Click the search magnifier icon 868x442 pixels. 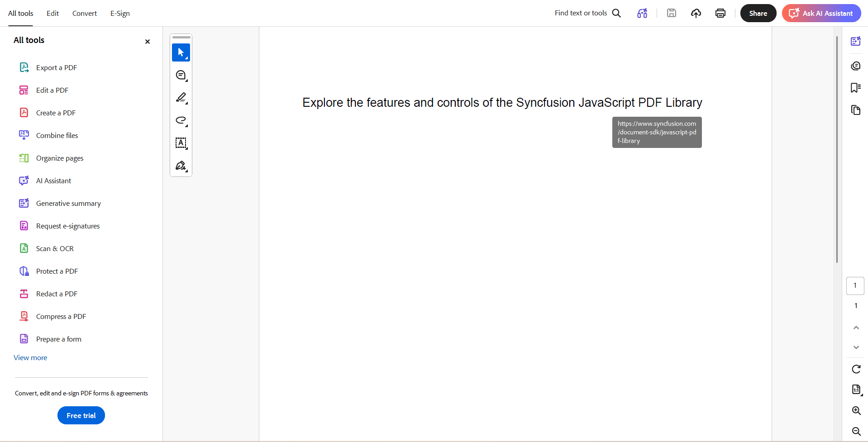tap(616, 13)
